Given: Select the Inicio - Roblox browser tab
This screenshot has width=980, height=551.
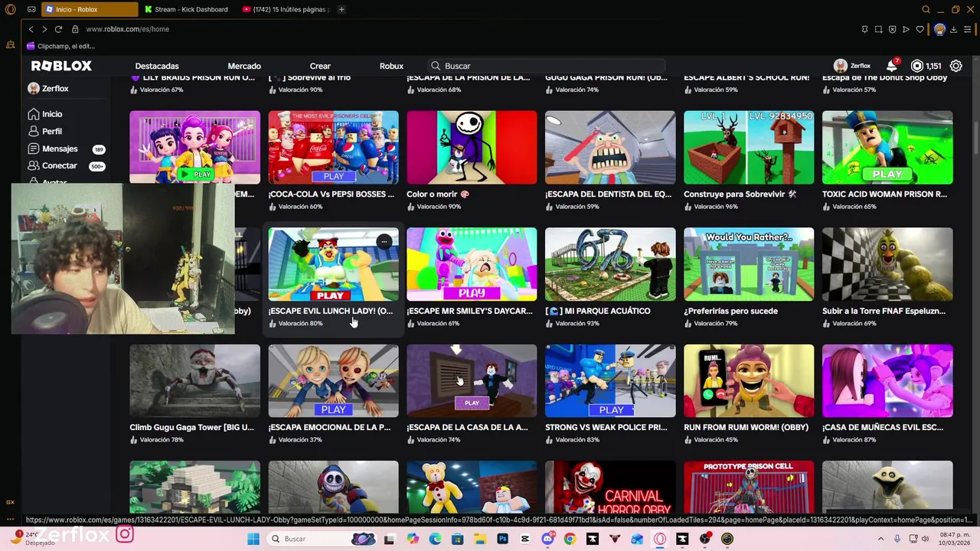Looking at the screenshot, I should click(x=90, y=9).
